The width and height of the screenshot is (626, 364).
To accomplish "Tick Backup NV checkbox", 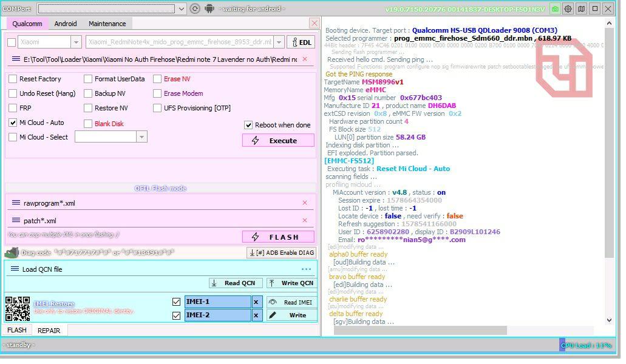I will pyautogui.click(x=88, y=93).
